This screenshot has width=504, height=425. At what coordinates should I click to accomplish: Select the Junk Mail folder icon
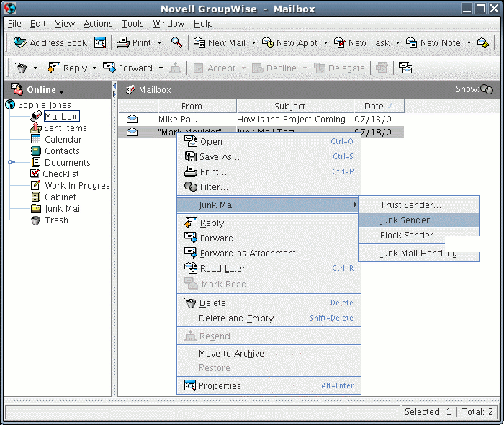click(36, 209)
